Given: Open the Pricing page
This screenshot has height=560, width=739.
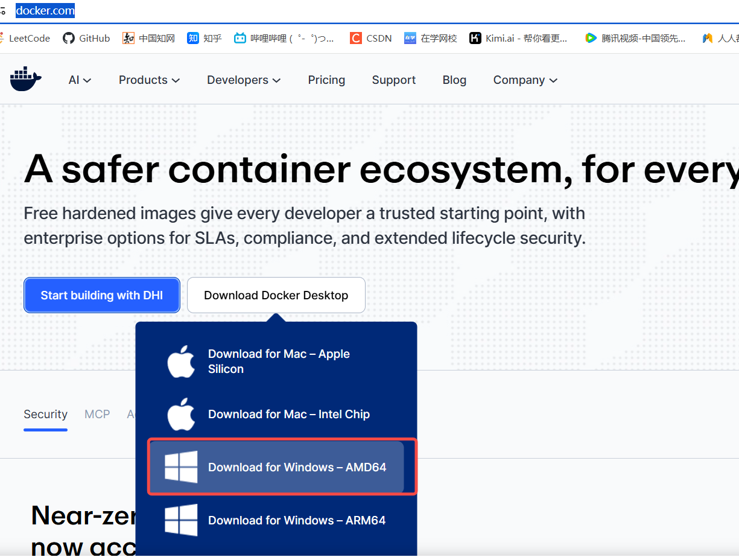Looking at the screenshot, I should tap(326, 80).
